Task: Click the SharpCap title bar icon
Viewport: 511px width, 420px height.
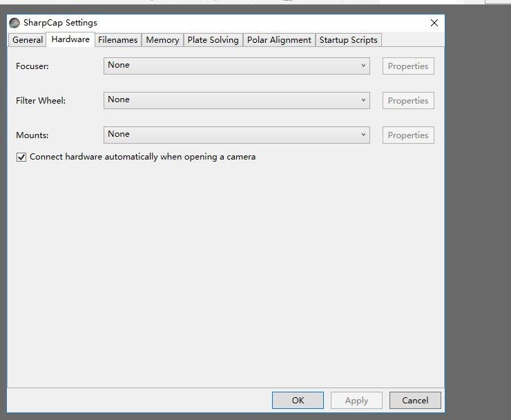Action: pyautogui.click(x=15, y=23)
